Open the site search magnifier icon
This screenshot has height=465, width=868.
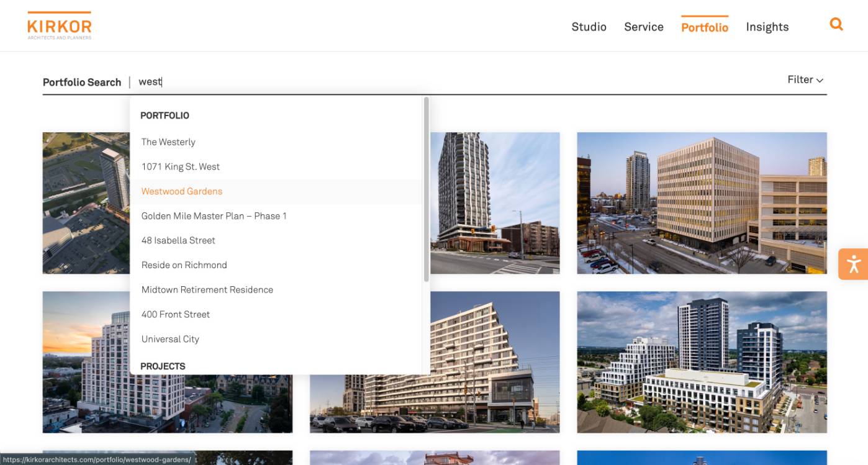pyautogui.click(x=836, y=25)
